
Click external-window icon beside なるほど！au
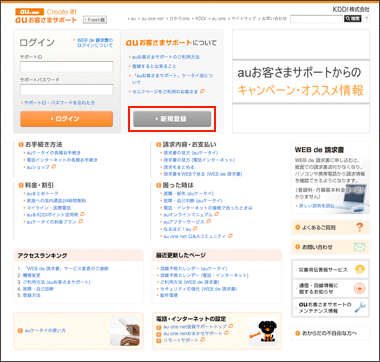(x=195, y=229)
